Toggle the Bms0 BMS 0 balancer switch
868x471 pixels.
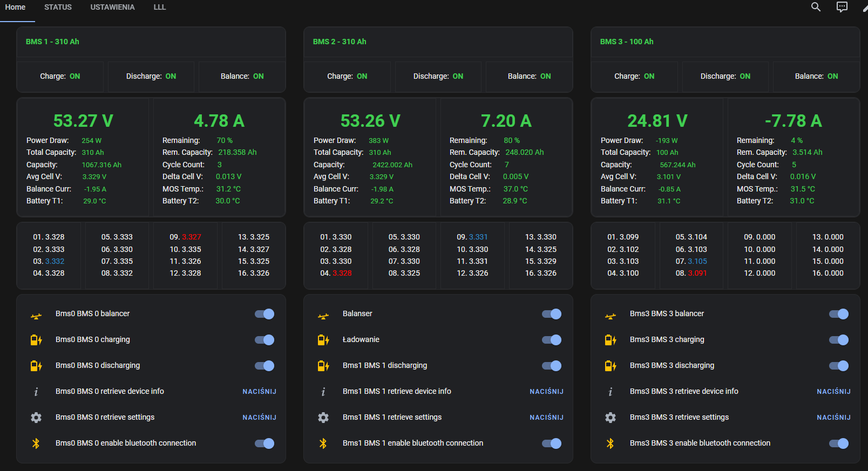[265, 314]
